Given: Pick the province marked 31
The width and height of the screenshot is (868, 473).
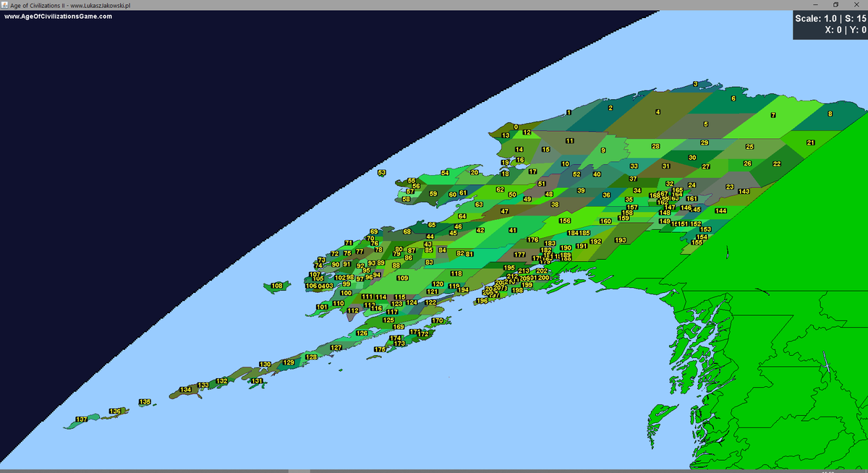Looking at the screenshot, I should point(665,166).
